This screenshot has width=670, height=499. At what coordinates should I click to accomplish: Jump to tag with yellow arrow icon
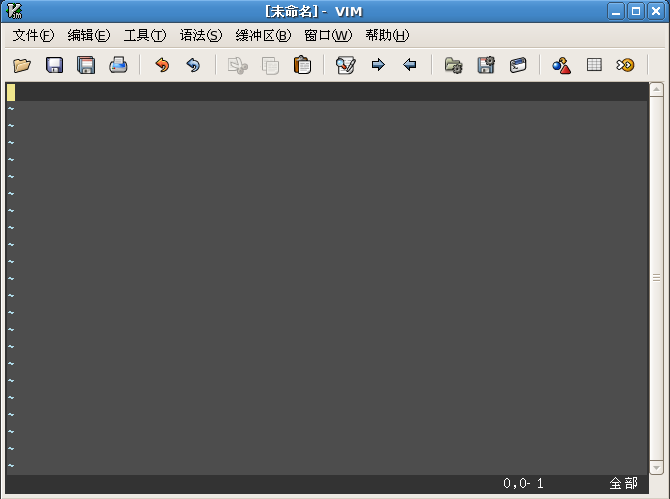[626, 65]
